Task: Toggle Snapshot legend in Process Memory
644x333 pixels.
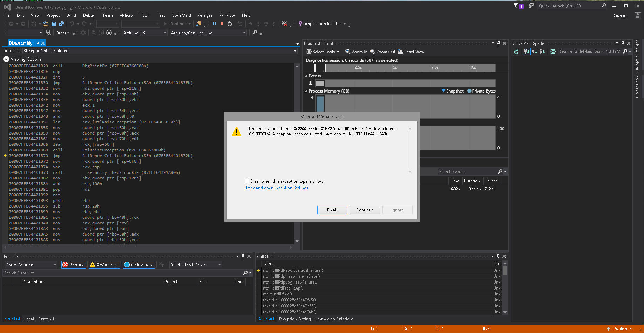Action: [x=453, y=91]
